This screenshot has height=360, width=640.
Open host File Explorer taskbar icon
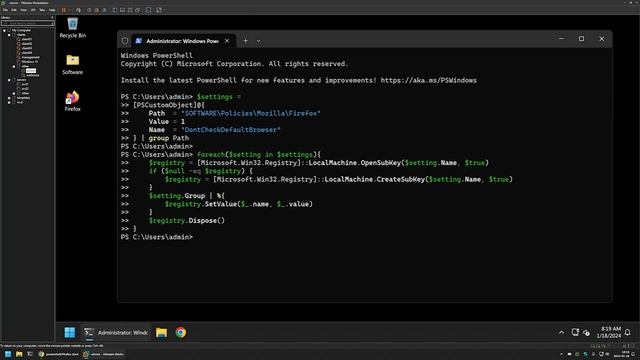point(19,354)
